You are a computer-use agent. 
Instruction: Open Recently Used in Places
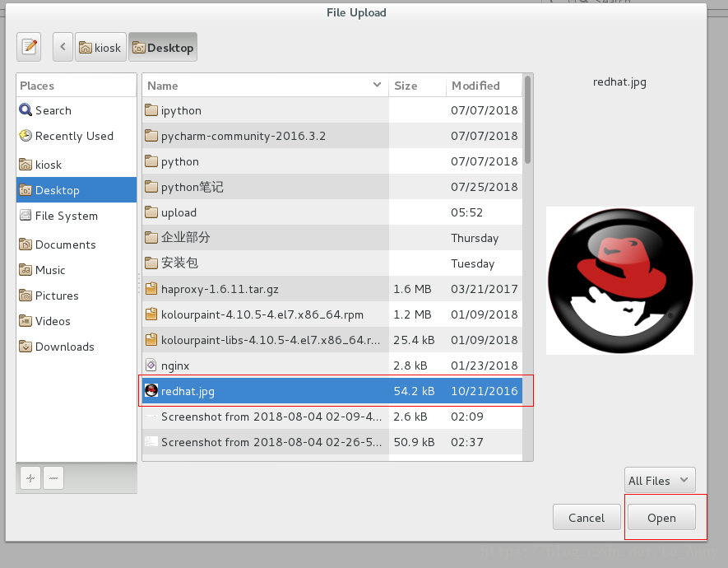[x=77, y=136]
